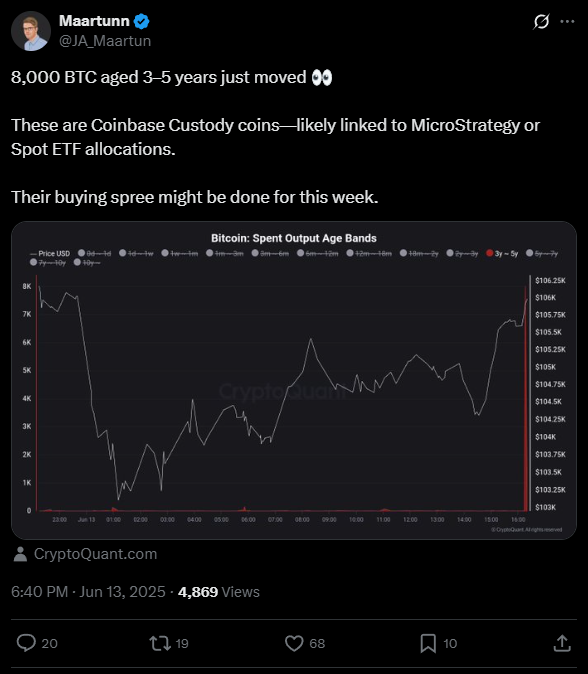Screen dimensions: 588x674
Task: Like the tweet with the heart icon
Action: point(294,643)
